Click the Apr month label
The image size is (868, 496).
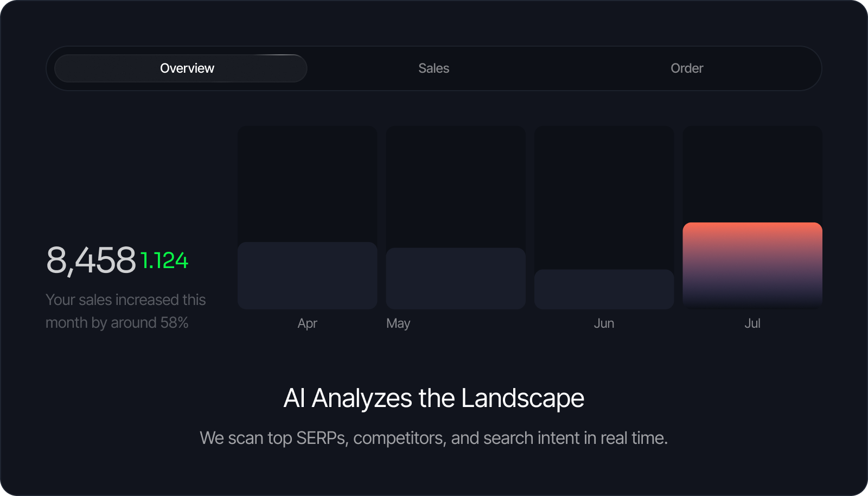[307, 323]
